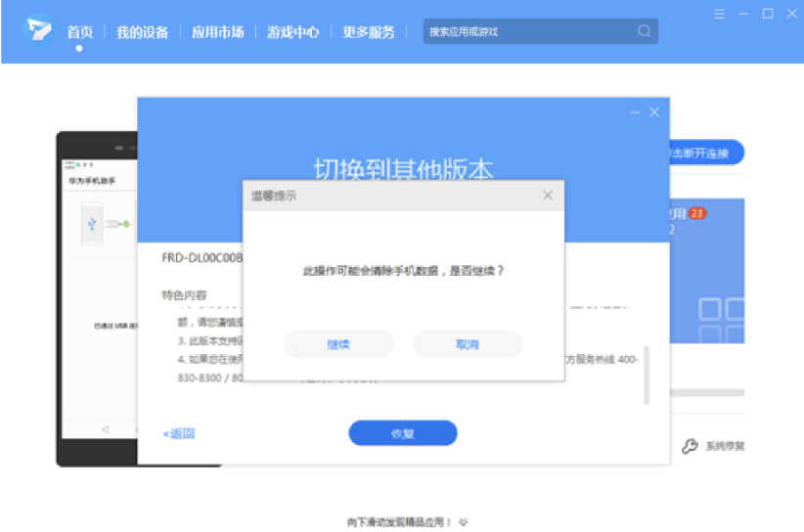Click the 华为手机助手 title on phone preview
The width and height of the screenshot is (804, 532).
click(x=92, y=181)
